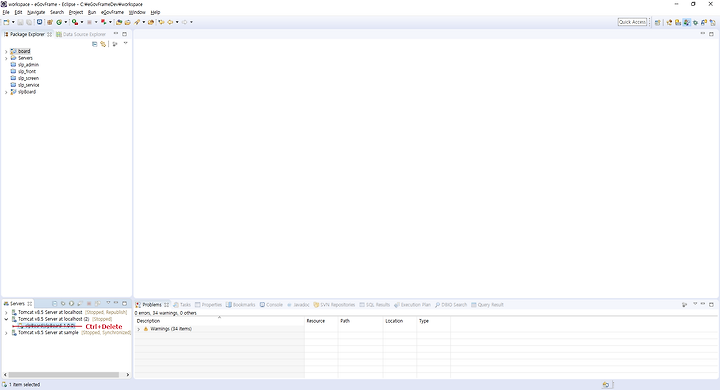Open the New wizard toolbar icon
The height and width of the screenshot is (390, 720).
click(x=6, y=22)
